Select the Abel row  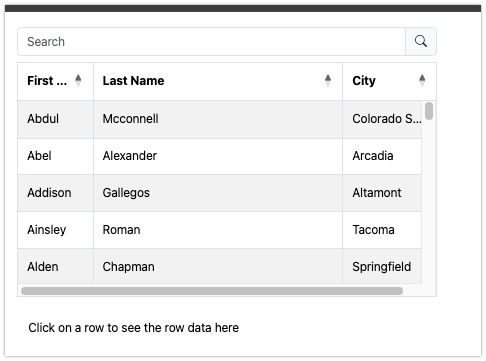[220, 156]
